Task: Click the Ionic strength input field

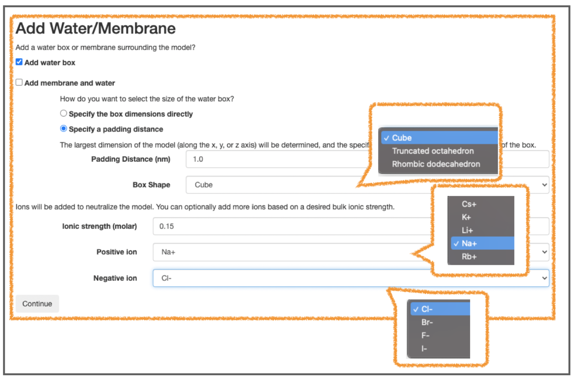Action: coord(351,226)
